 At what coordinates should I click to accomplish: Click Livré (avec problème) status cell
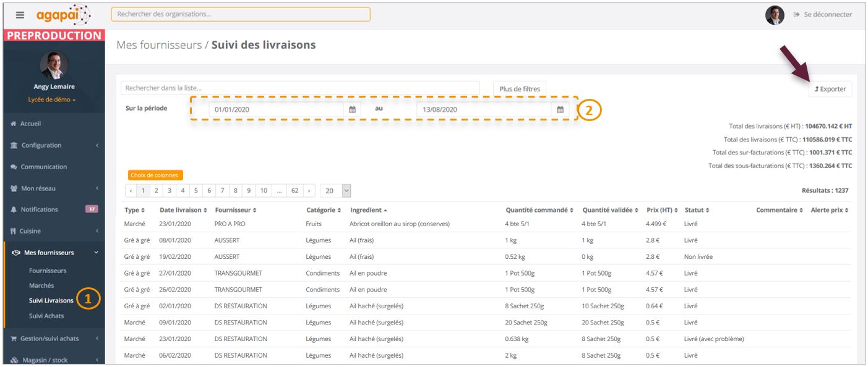(714, 339)
